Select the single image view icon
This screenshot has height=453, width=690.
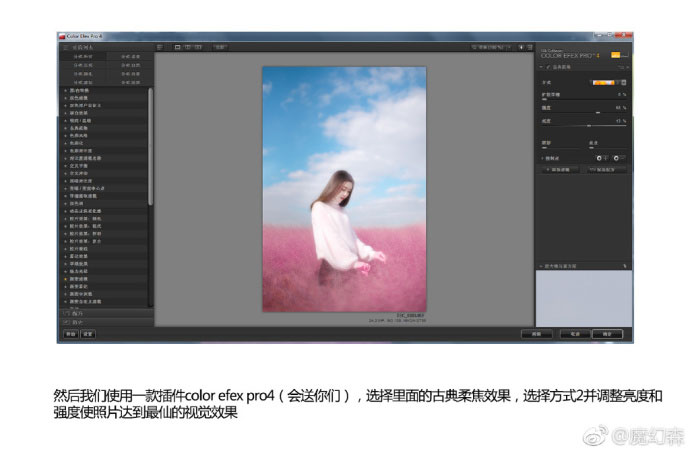pyautogui.click(x=177, y=46)
